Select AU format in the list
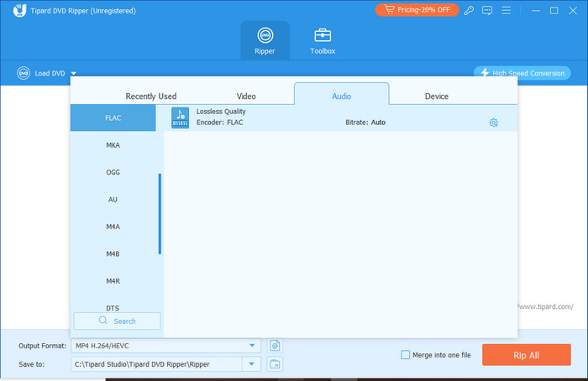This screenshot has width=588, height=381. 113,199
